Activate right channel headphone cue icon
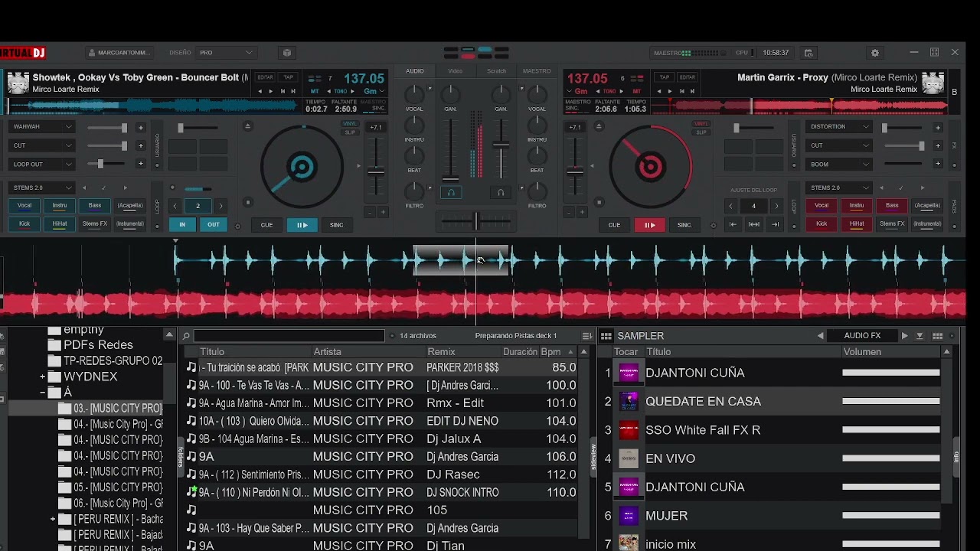The height and width of the screenshot is (551, 980). click(501, 193)
